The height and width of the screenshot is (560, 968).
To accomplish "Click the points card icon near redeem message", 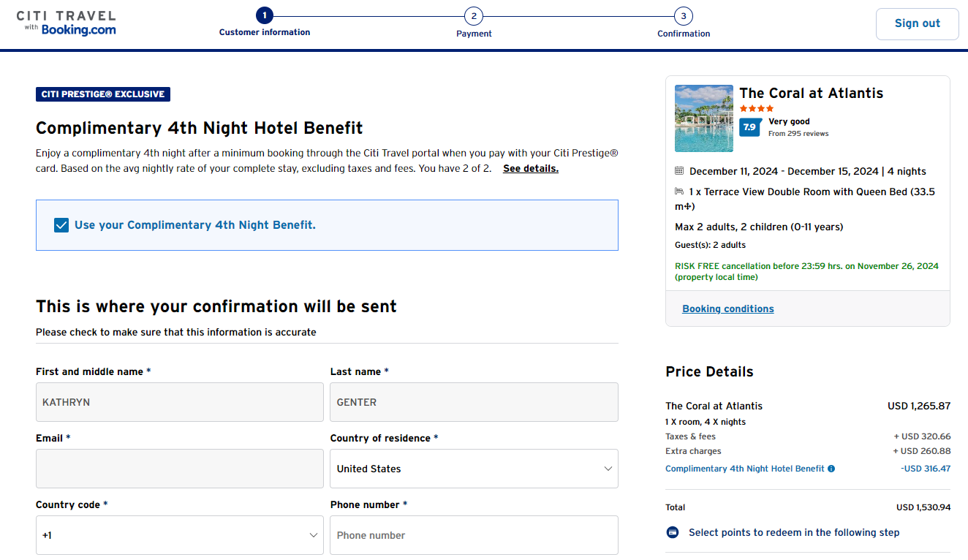I will [x=673, y=532].
